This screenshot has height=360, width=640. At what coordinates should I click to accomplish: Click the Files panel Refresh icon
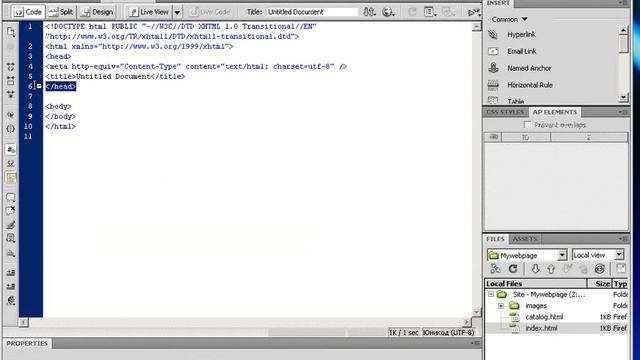513,269
